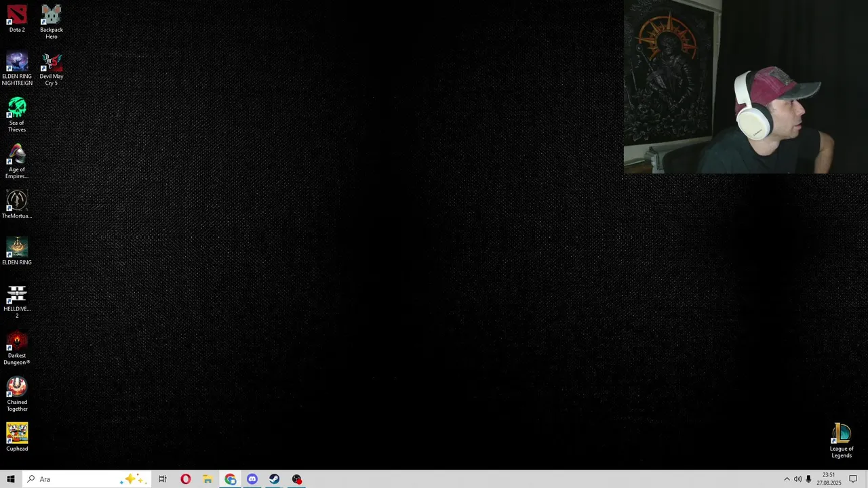
Task: Click the Ara search box in taskbar
Action: click(86, 479)
